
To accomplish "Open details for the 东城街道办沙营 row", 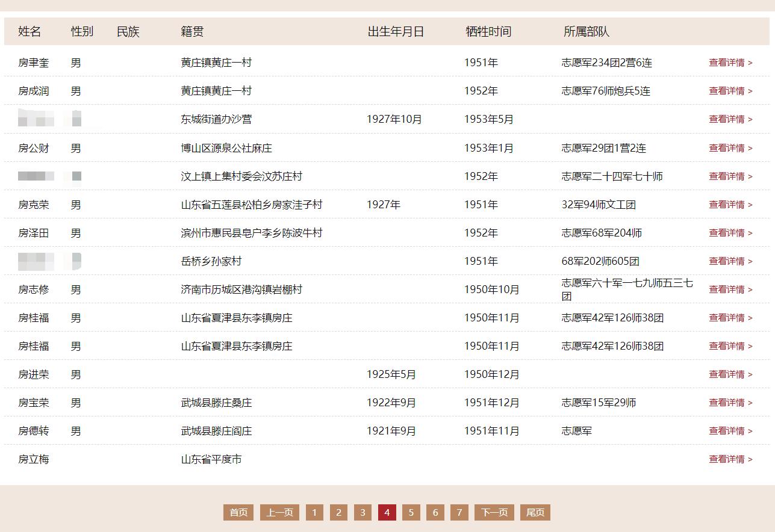I will pos(730,119).
